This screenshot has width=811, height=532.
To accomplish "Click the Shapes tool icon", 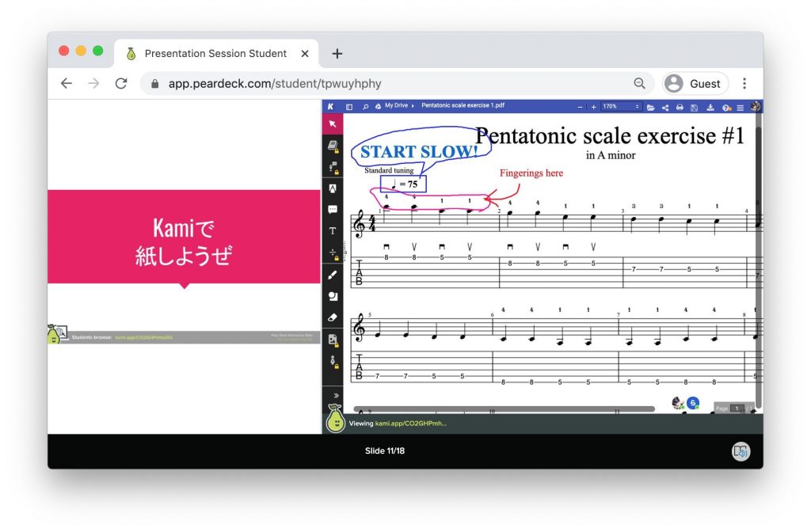I will pyautogui.click(x=333, y=296).
